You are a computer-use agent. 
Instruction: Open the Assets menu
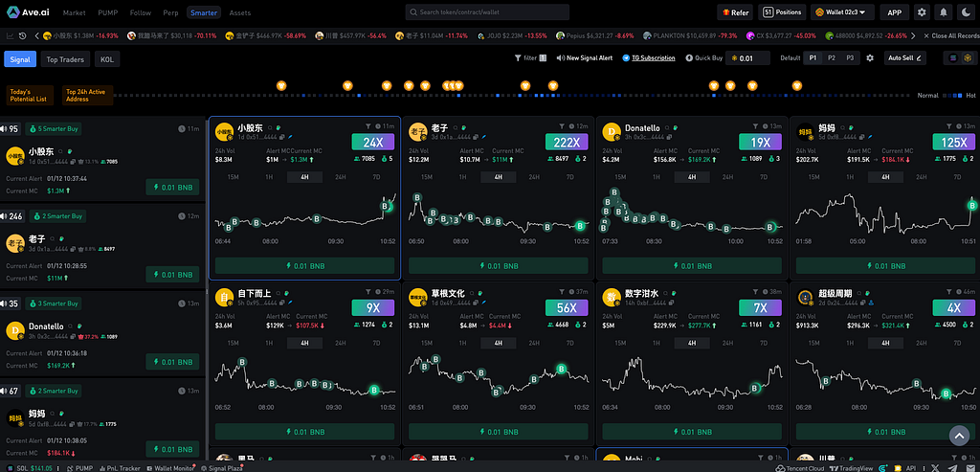(x=240, y=12)
